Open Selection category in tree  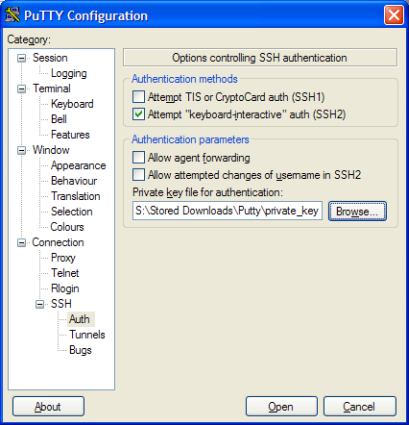72,212
